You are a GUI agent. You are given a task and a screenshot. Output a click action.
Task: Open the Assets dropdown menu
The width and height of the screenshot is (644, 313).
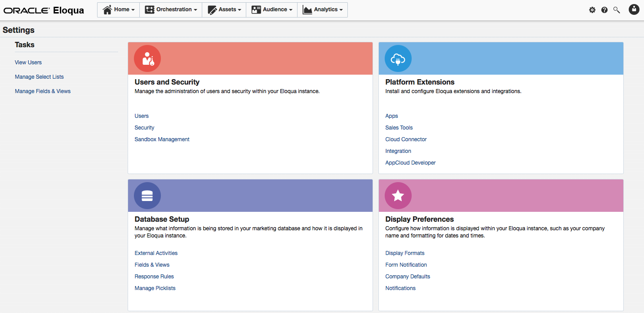coord(224,9)
